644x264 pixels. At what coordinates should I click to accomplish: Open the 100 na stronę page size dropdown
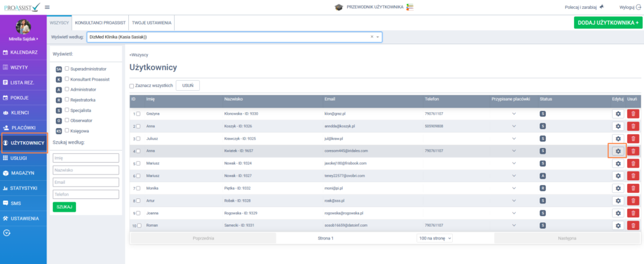[435, 239]
